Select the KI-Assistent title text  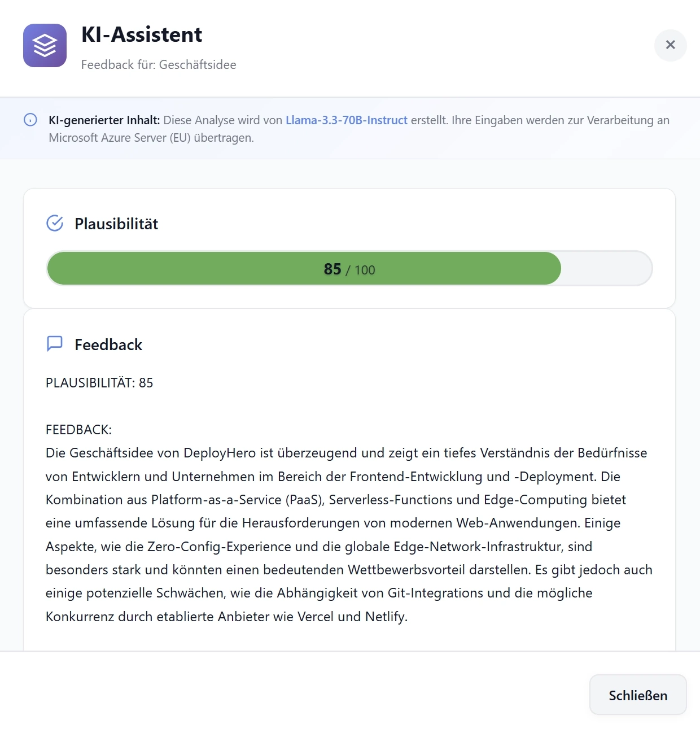click(142, 34)
